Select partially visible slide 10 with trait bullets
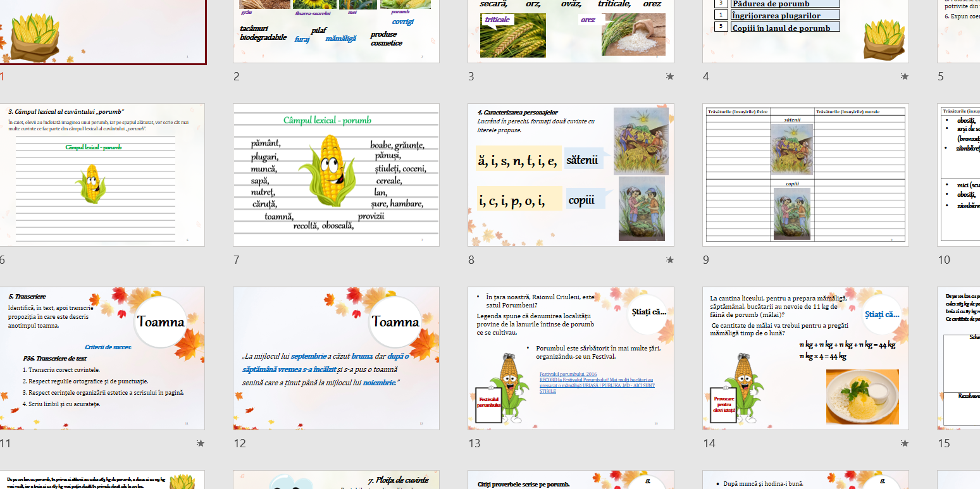The width and height of the screenshot is (980, 489). point(959,175)
